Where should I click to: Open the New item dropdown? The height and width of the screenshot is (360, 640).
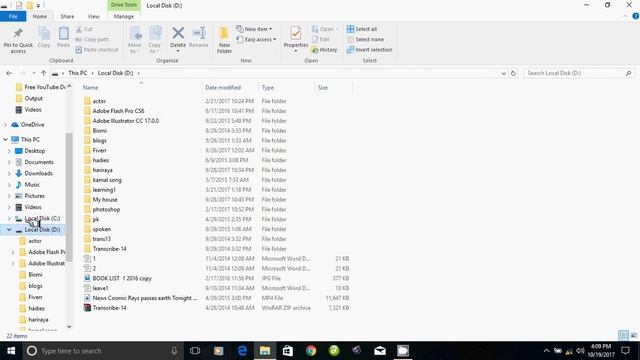(x=254, y=29)
